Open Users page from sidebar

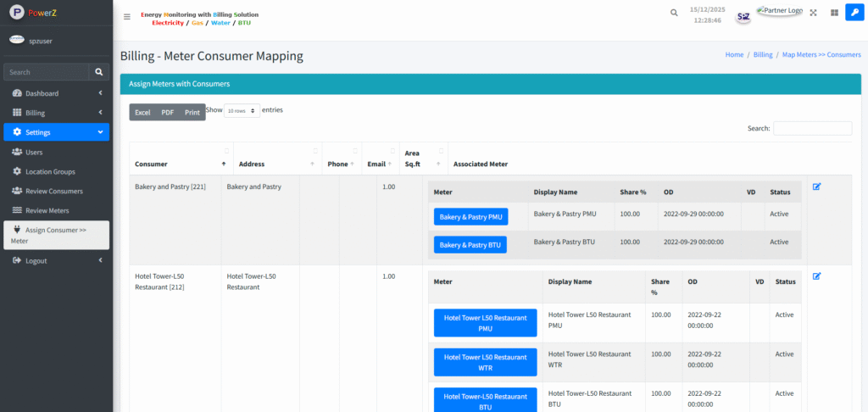(34, 152)
